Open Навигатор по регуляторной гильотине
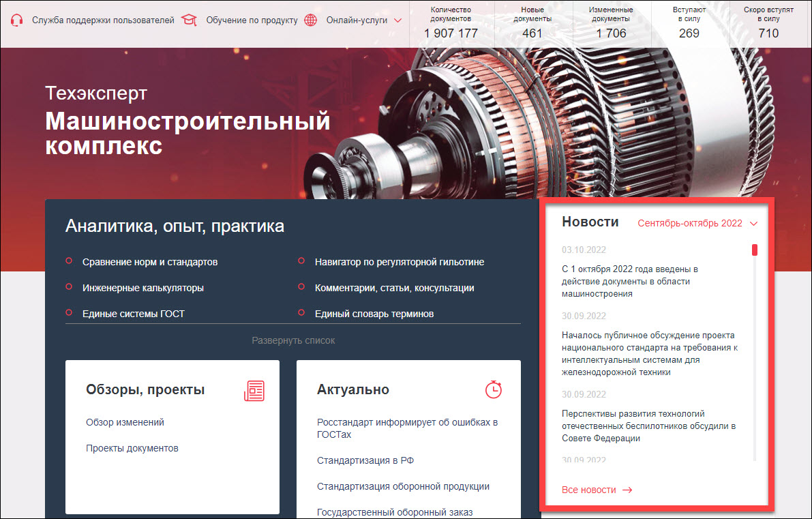The image size is (812, 519). (400, 262)
